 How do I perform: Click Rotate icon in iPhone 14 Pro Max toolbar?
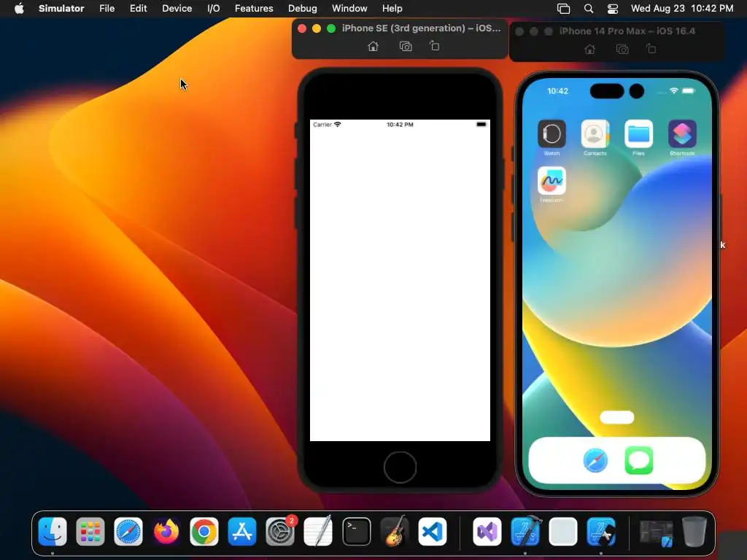(x=651, y=49)
